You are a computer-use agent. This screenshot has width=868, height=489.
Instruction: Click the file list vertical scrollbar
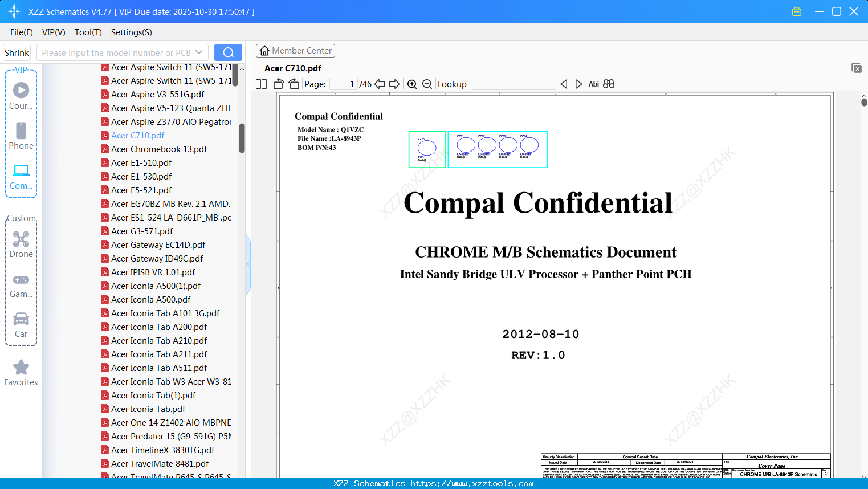tap(242, 138)
